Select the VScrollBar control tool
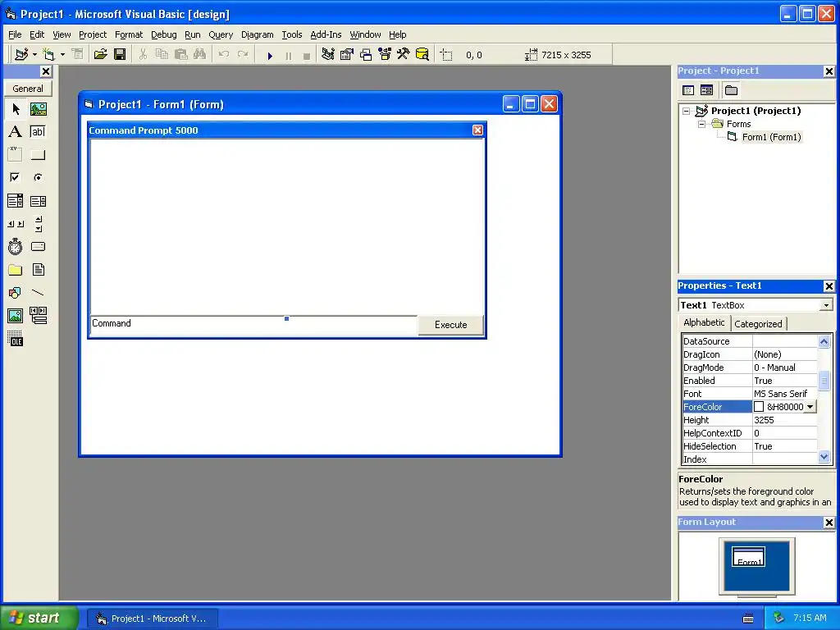The height and width of the screenshot is (630, 840). click(x=38, y=224)
